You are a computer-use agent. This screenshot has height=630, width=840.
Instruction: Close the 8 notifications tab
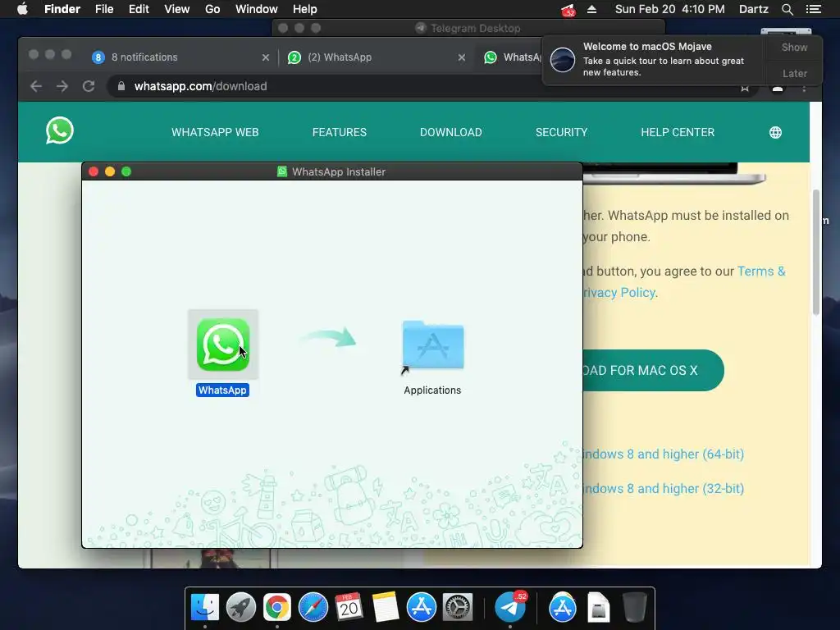click(x=266, y=57)
